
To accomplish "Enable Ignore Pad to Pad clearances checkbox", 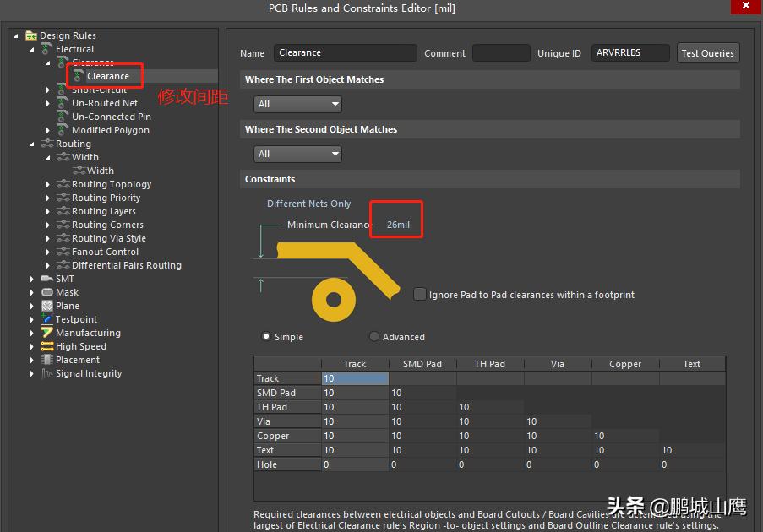I will point(420,295).
